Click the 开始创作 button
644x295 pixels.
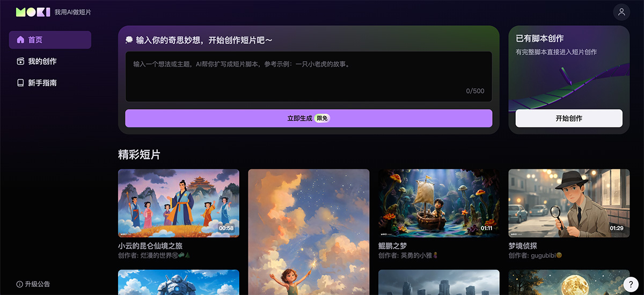[x=569, y=118]
